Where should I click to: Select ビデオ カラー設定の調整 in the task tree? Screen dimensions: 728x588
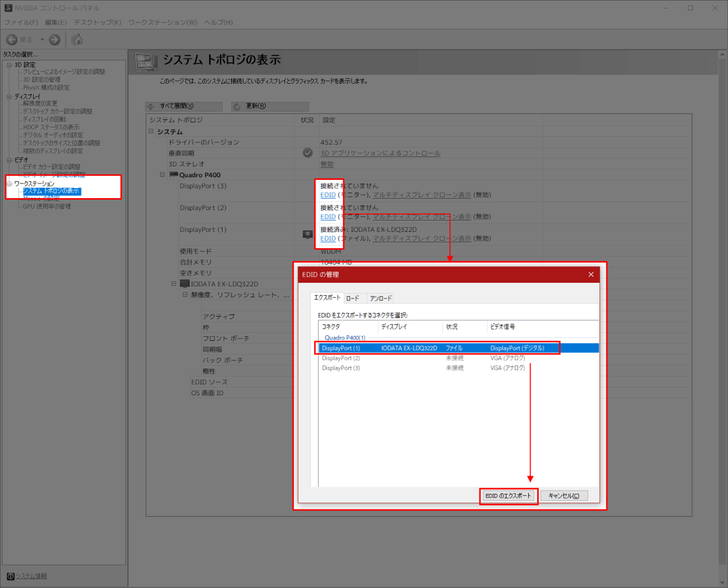(x=51, y=167)
